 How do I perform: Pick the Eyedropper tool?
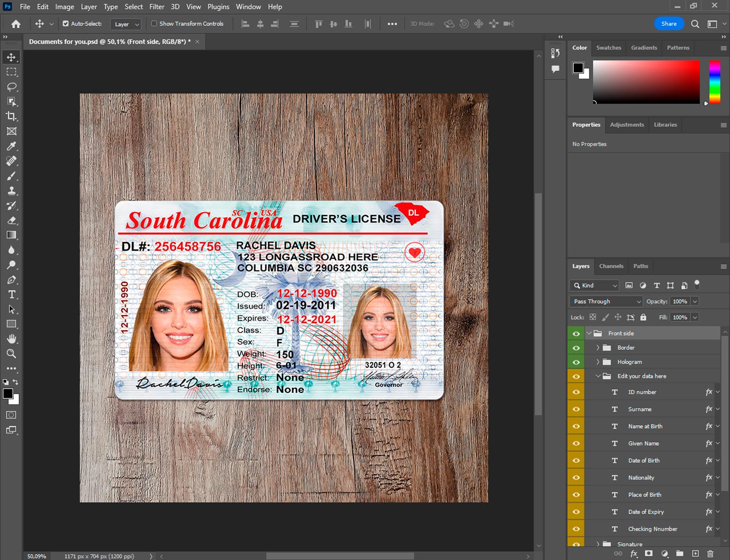pos(11,146)
